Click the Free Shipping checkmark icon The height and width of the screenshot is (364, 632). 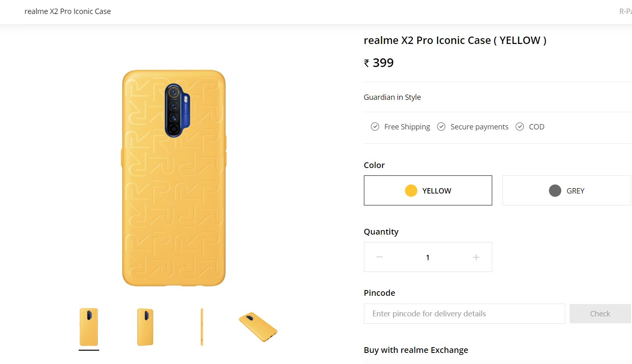[375, 127]
